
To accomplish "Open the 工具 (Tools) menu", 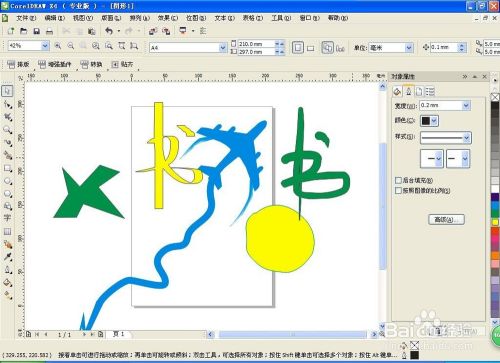I will click(x=281, y=18).
